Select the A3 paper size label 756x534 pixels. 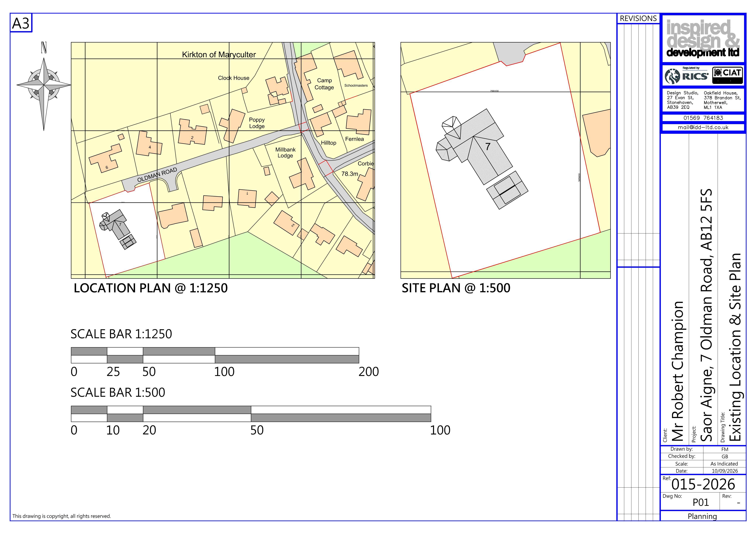[21, 23]
